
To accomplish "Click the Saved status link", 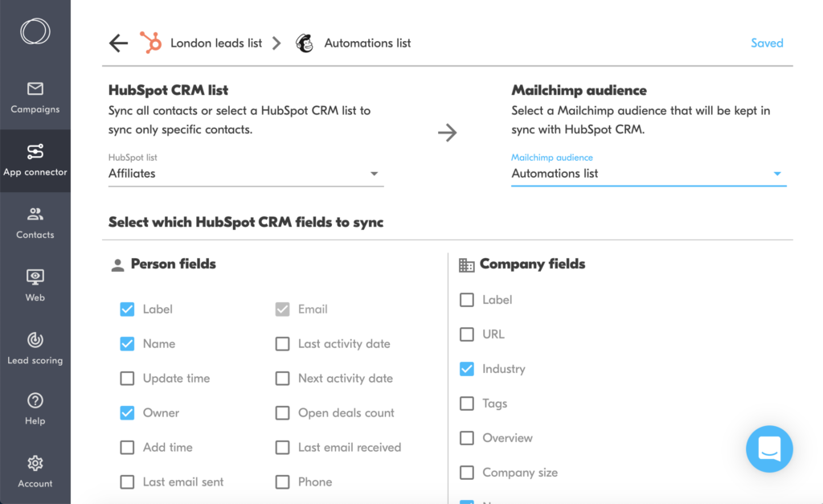I will point(766,43).
